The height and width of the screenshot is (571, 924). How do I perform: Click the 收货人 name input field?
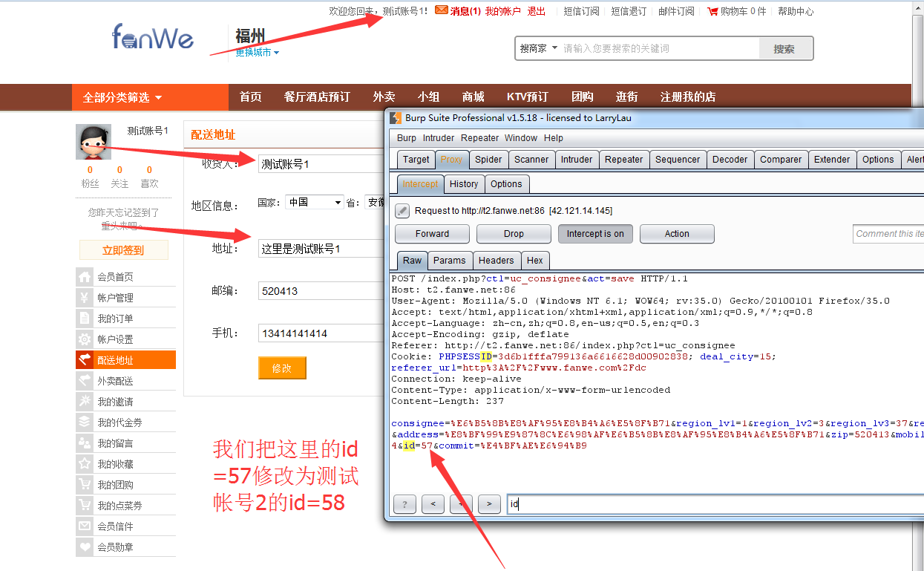(x=321, y=164)
